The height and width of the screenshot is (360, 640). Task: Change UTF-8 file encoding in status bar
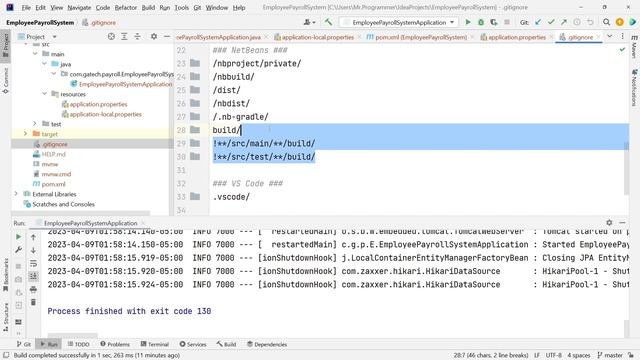click(x=553, y=355)
